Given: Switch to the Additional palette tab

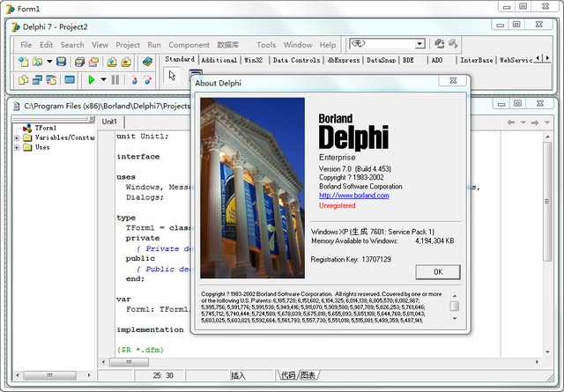Looking at the screenshot, I should [x=219, y=60].
